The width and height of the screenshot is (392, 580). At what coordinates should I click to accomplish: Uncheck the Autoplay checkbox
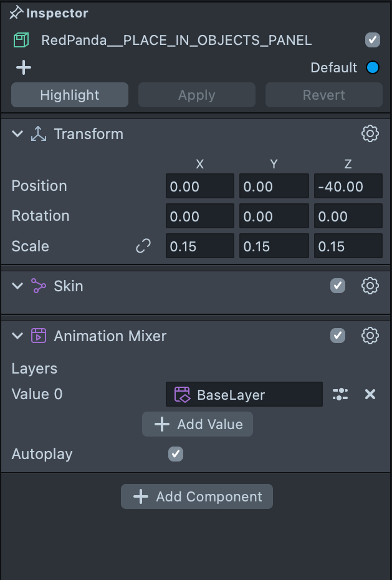point(176,454)
